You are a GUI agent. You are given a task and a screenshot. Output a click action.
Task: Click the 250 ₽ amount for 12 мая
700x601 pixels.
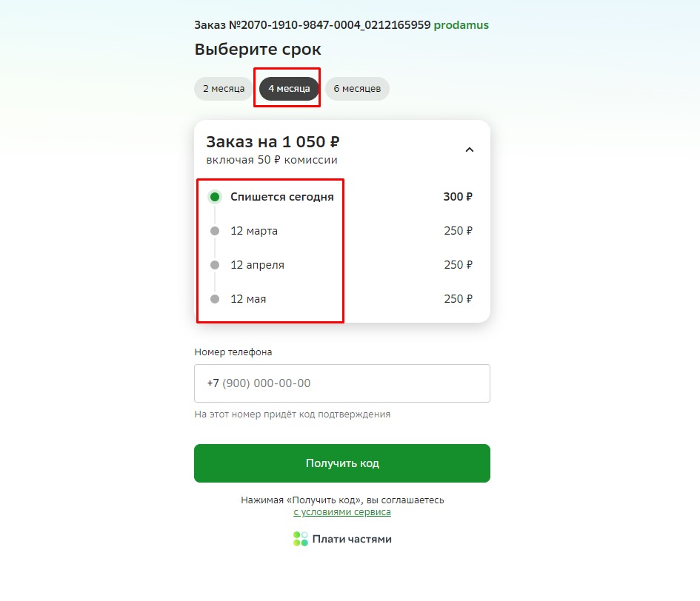pyautogui.click(x=458, y=298)
